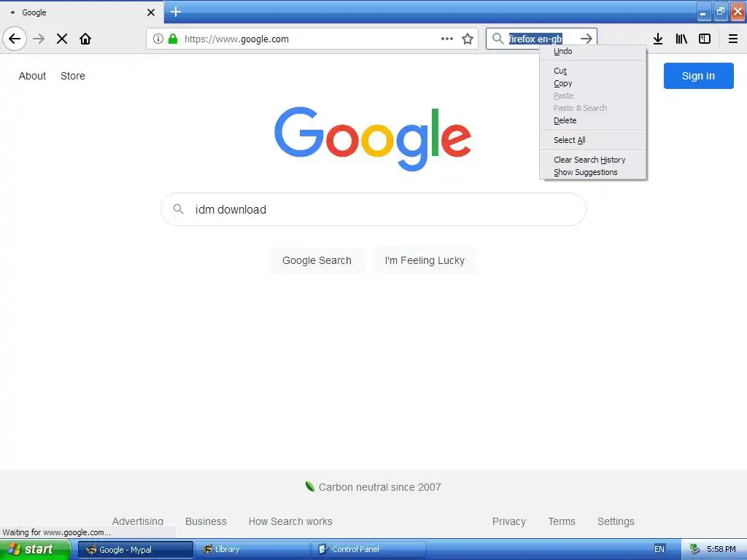
Task: Click the system tray icon beside clock
Action: click(x=694, y=549)
